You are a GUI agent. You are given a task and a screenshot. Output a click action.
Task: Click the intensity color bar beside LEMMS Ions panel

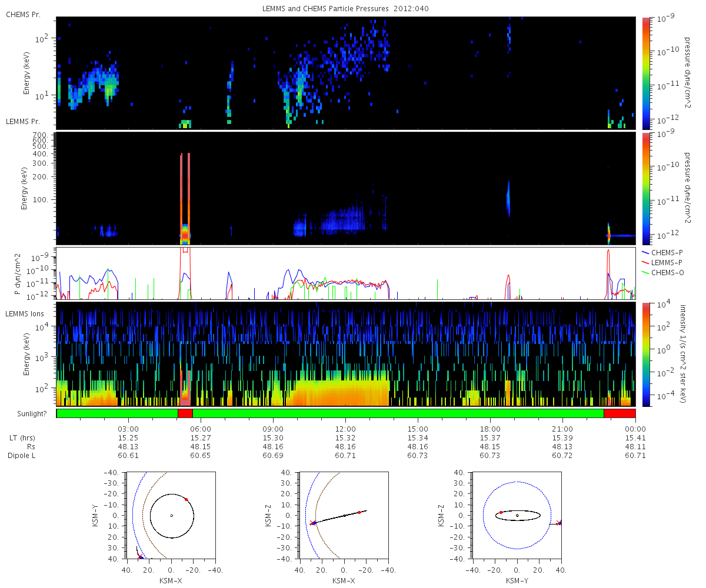coord(646,354)
